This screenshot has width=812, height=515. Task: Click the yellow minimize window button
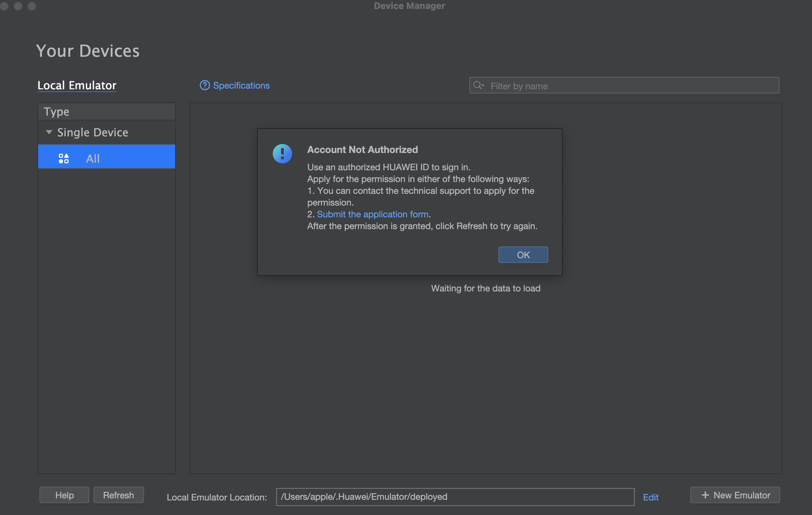click(18, 6)
